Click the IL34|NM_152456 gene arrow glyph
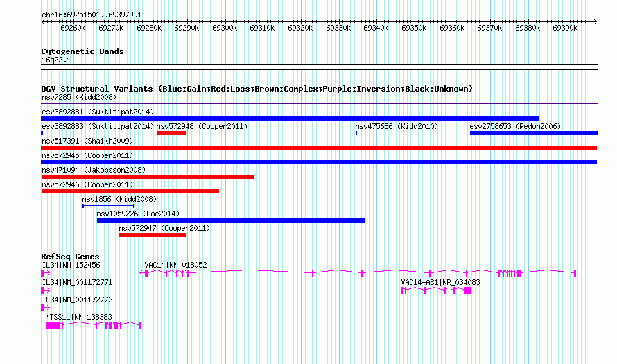The image size is (617, 364). tap(46, 273)
